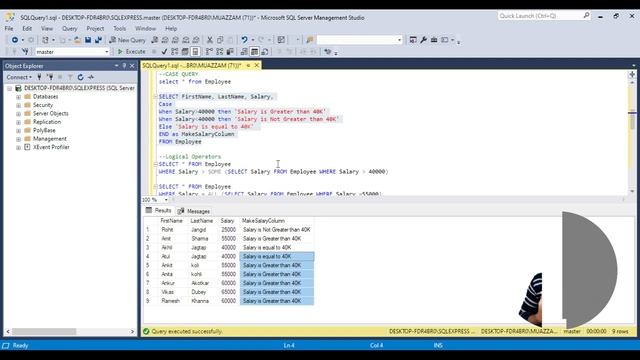
Task: Select the 'Salary is equal to 40K' cell in row 3
Action: click(x=277, y=248)
